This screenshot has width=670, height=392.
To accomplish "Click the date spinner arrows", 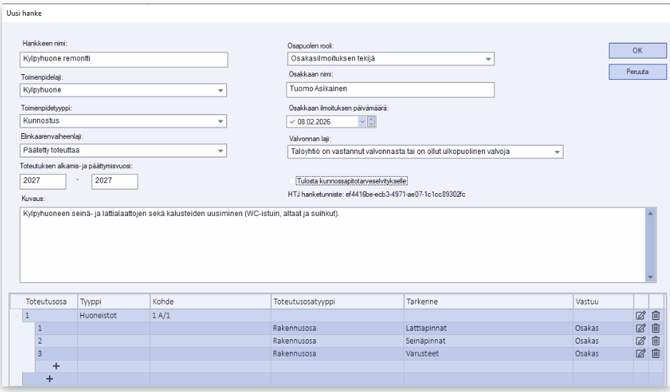I will click(x=371, y=122).
